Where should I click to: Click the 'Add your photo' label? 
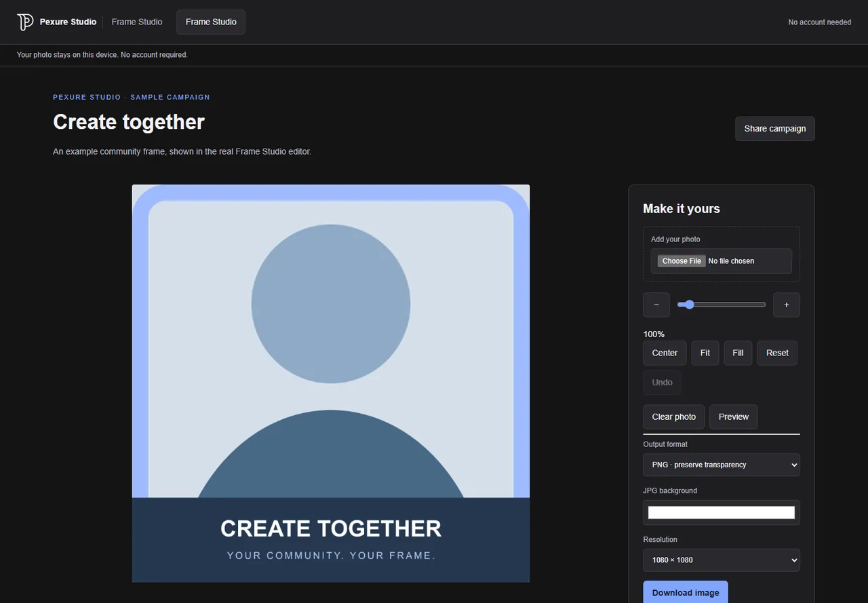click(x=675, y=239)
